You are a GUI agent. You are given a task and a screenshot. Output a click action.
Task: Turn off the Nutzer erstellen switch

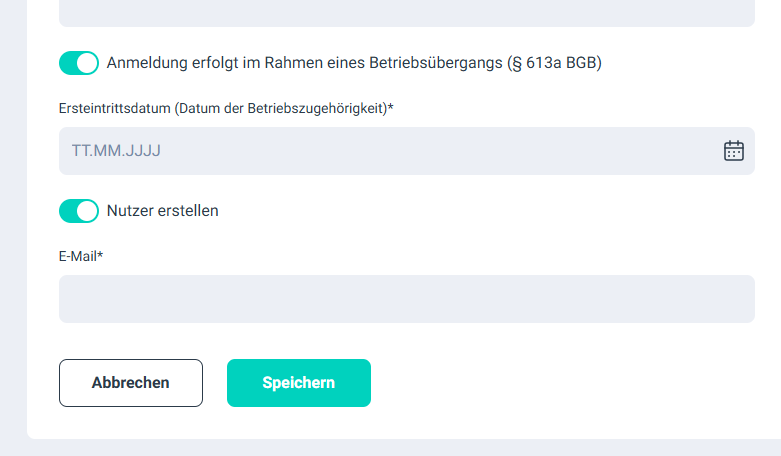click(79, 211)
